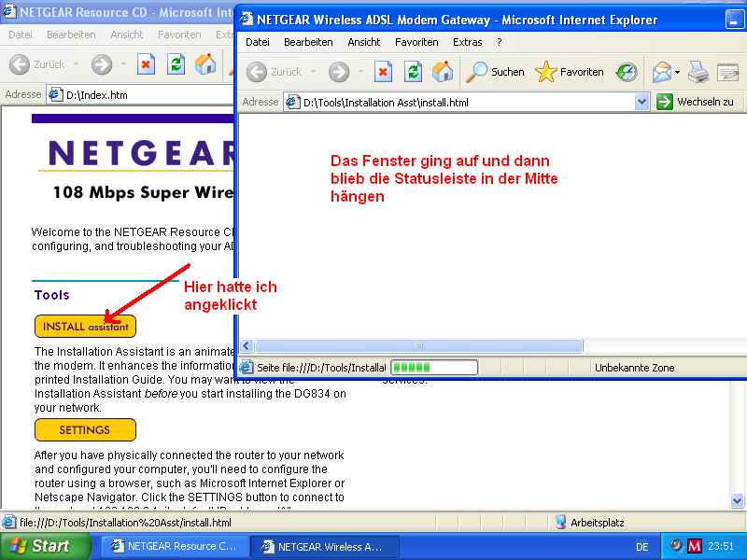The height and width of the screenshot is (560, 747).
Task: Open Datei menu in Resource CD window
Action: coord(21,35)
